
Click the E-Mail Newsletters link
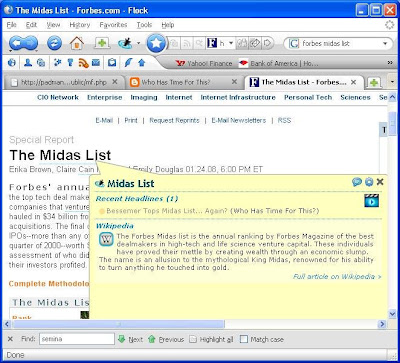pyautogui.click(x=239, y=120)
